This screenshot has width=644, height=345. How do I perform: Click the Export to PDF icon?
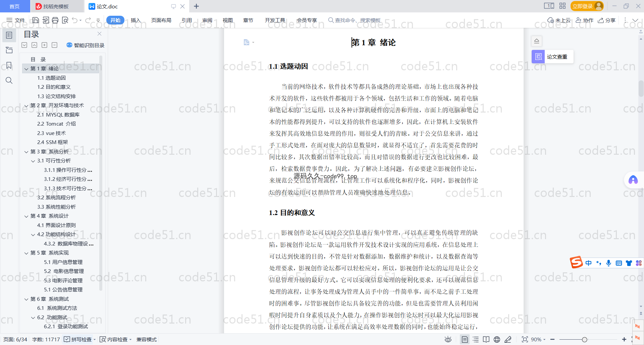click(x=46, y=20)
